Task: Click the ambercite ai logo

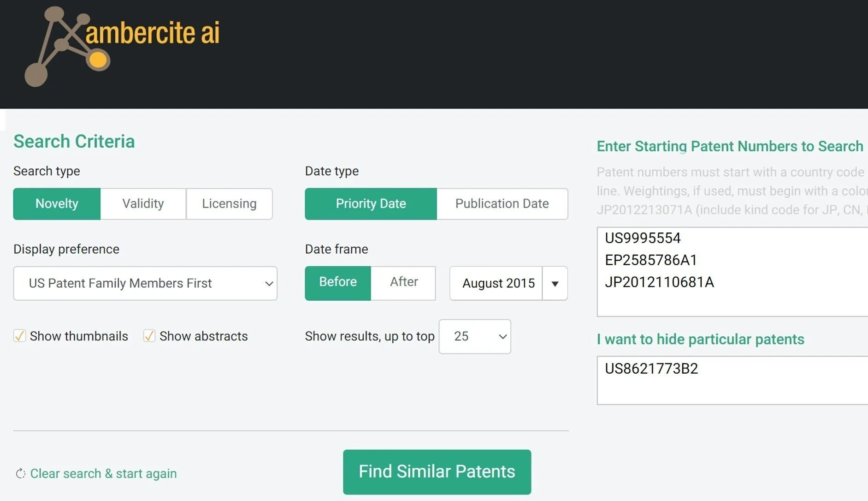Action: [122, 46]
